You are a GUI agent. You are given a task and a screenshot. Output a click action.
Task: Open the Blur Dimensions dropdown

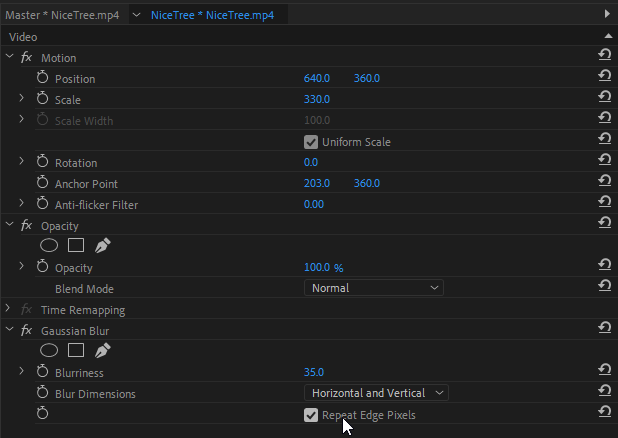[376, 393]
